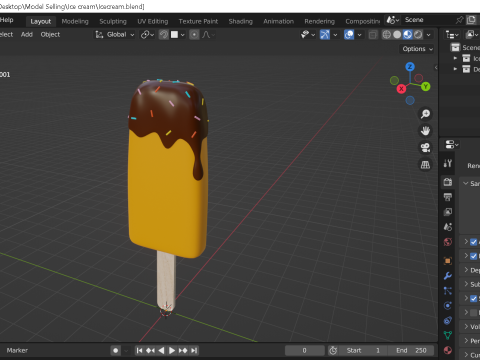Click the Scene name field

(x=427, y=20)
